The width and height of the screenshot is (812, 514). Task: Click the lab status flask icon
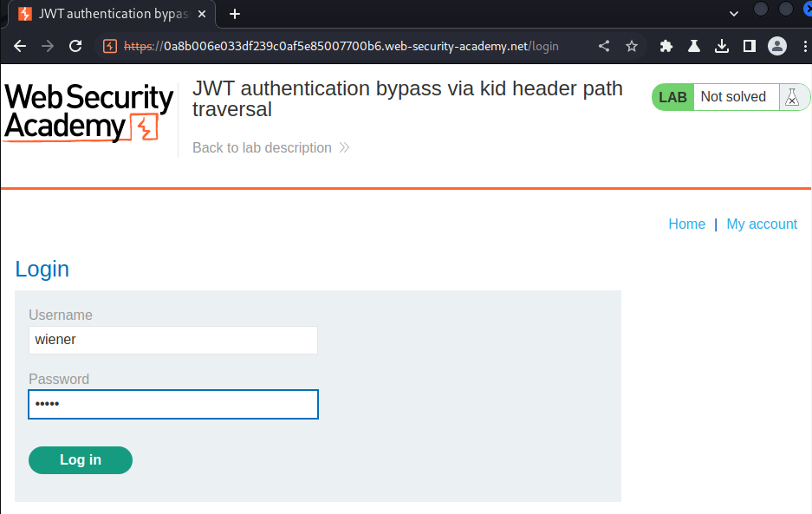point(792,97)
